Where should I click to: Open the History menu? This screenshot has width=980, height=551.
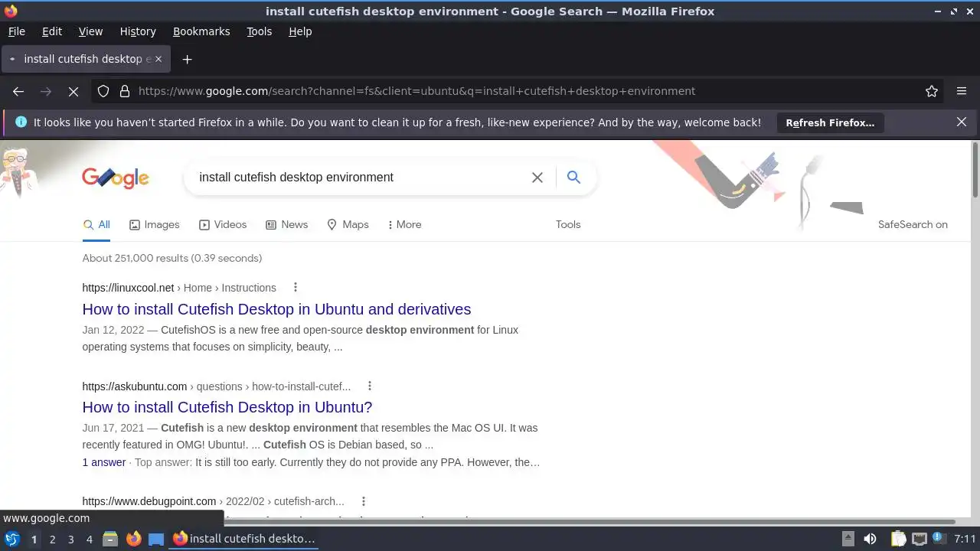click(138, 31)
